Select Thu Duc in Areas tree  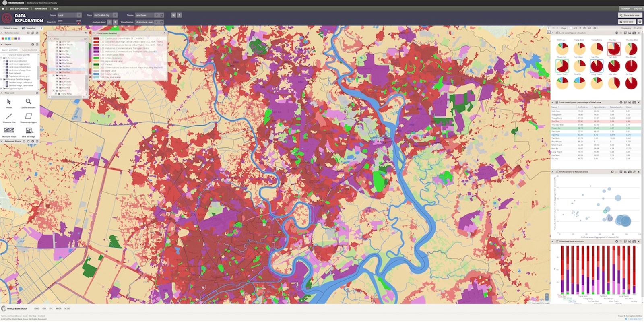tap(66, 72)
